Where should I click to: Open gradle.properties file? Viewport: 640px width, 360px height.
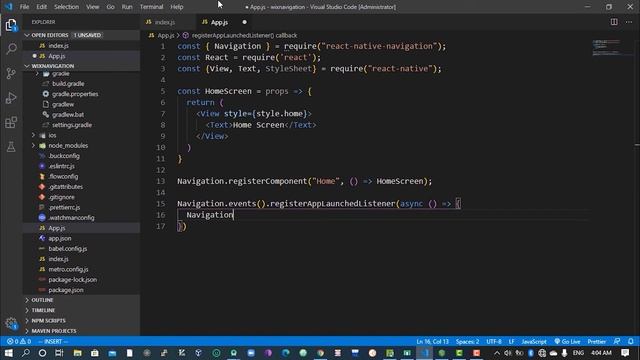coord(75,94)
